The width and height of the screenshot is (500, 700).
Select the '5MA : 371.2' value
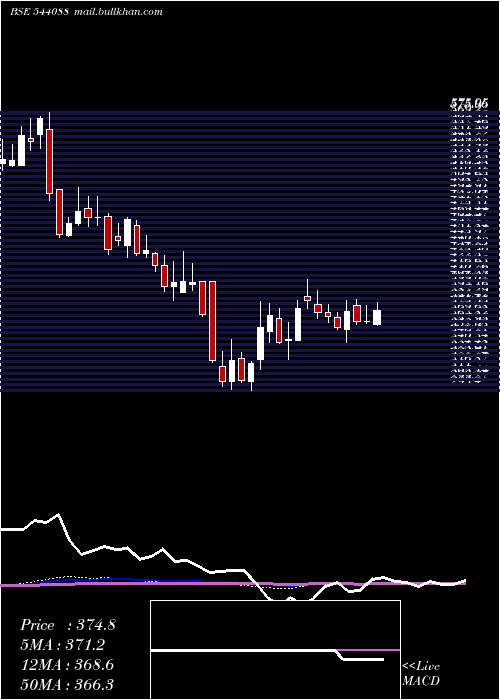62,645
